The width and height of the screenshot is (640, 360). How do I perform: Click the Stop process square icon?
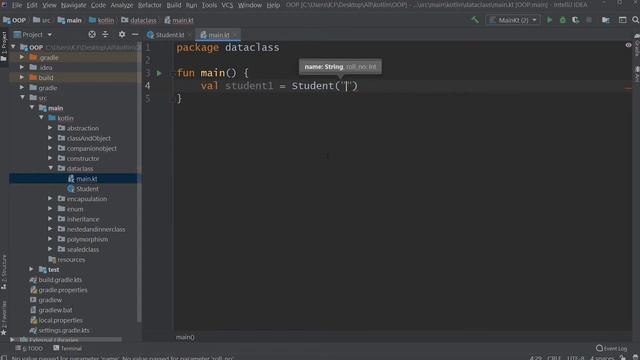[x=589, y=20]
